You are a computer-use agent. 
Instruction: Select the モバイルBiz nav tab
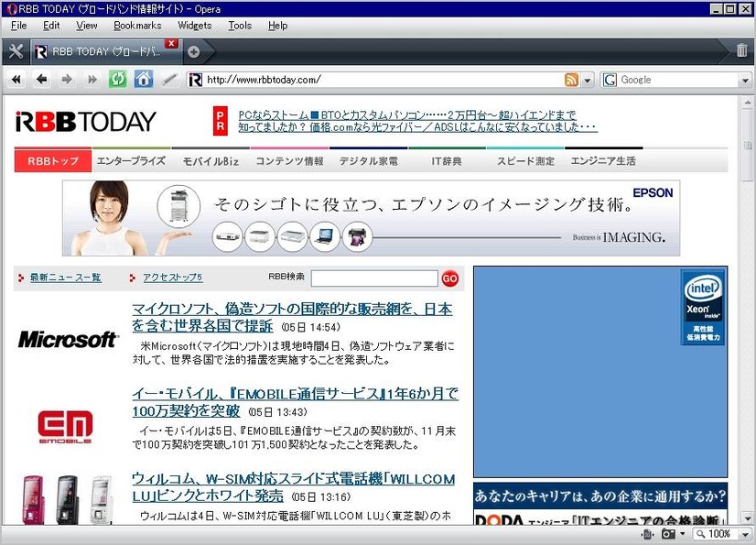pyautogui.click(x=211, y=160)
